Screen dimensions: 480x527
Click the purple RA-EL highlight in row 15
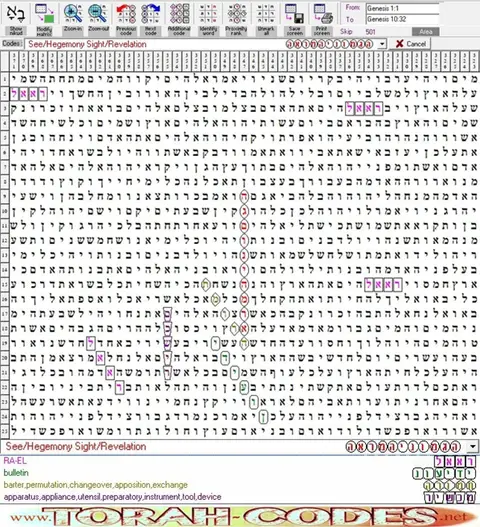click(383, 285)
